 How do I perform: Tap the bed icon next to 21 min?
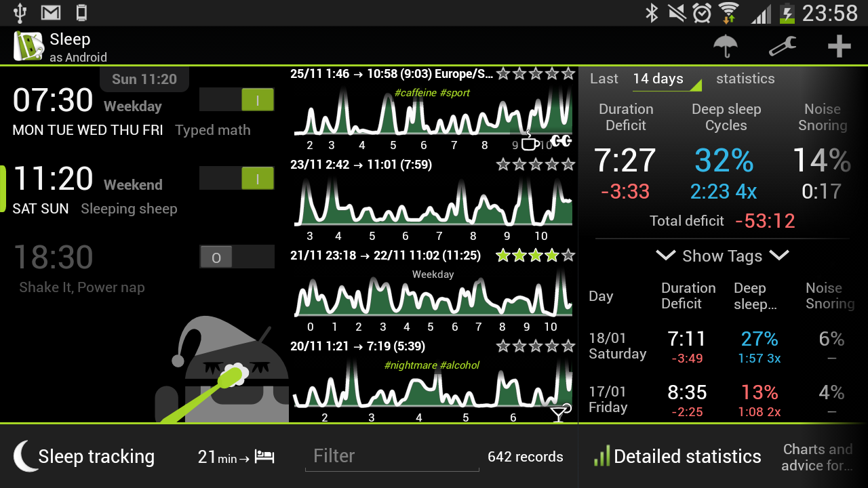pos(264,457)
